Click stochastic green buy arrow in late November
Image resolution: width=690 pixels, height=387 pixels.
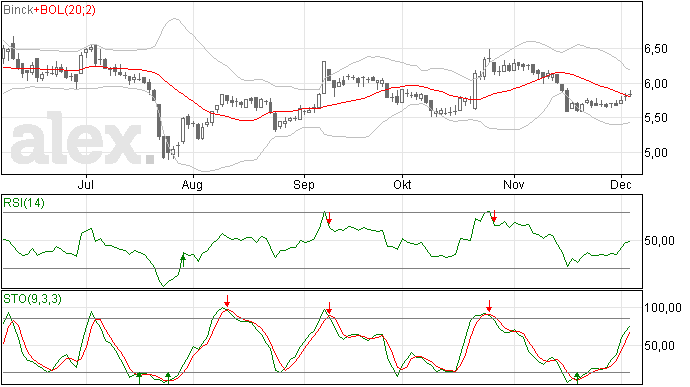(577, 378)
